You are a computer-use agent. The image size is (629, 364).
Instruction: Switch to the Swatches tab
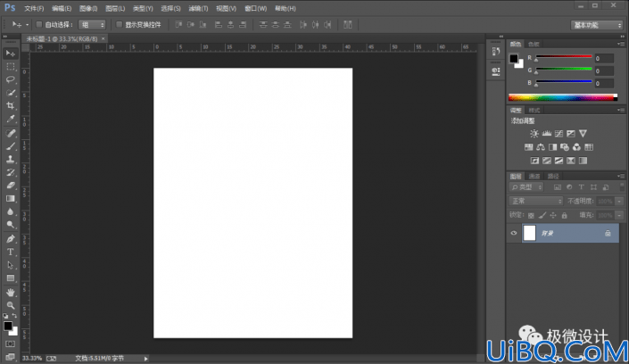(x=534, y=44)
